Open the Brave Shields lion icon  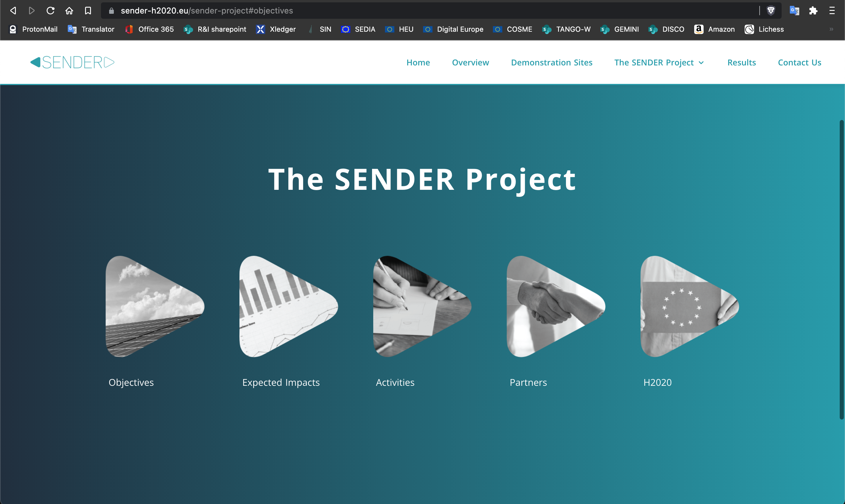[x=771, y=11]
